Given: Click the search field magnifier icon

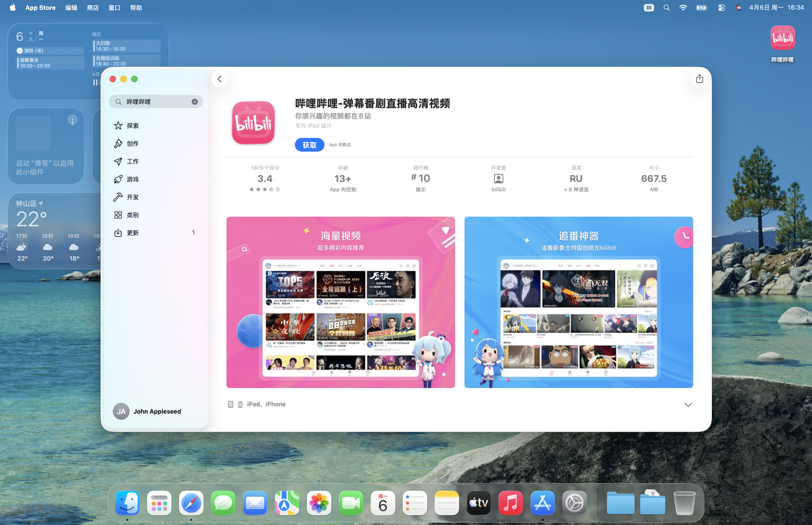Looking at the screenshot, I should point(118,101).
